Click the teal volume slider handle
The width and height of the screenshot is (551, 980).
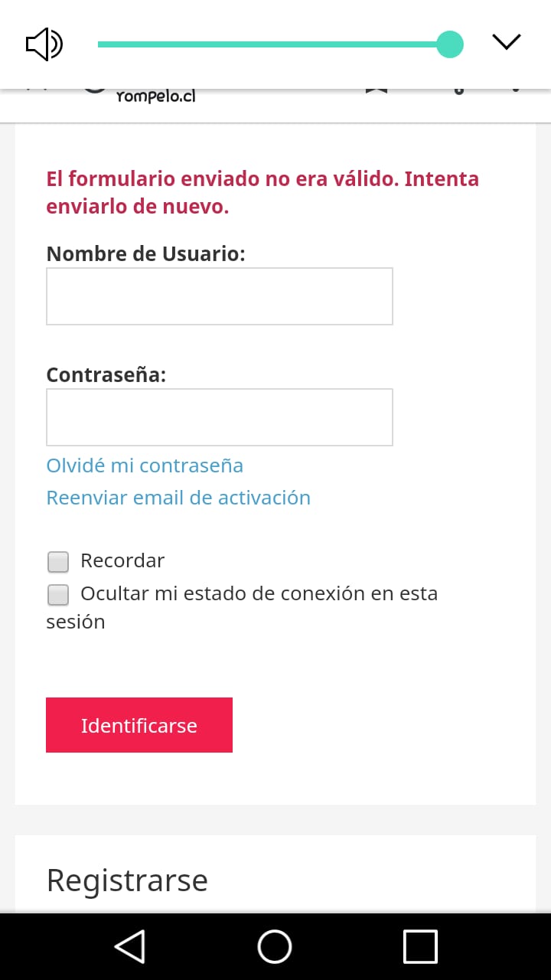coord(450,44)
